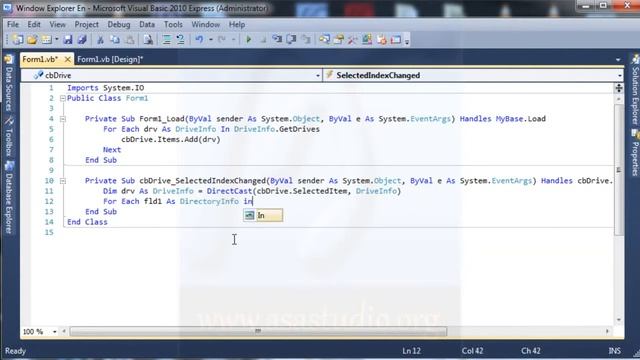Click the Save All toolbar icon

pos(82,40)
